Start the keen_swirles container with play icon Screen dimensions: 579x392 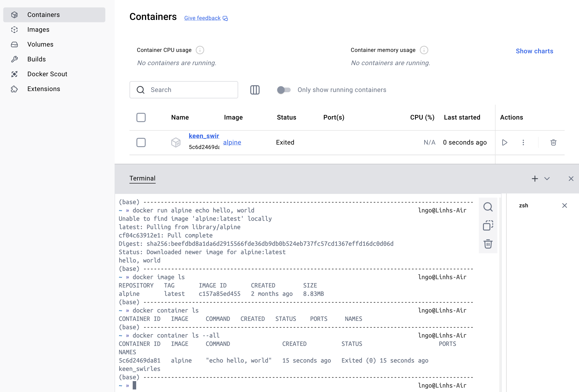click(x=505, y=142)
